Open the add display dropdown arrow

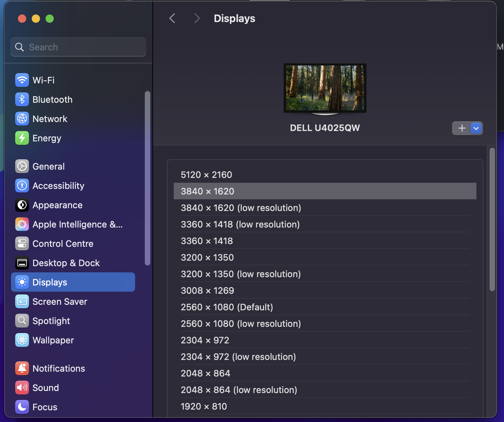coord(476,128)
